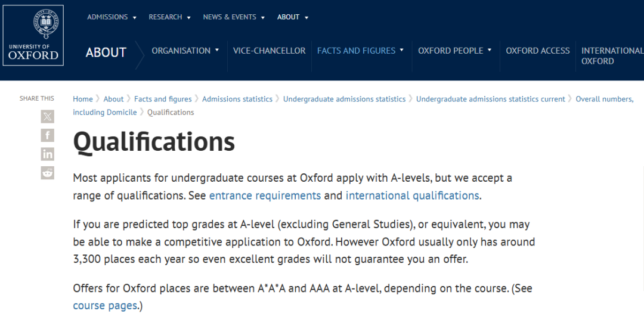Open the Oxford Access section

538,51
